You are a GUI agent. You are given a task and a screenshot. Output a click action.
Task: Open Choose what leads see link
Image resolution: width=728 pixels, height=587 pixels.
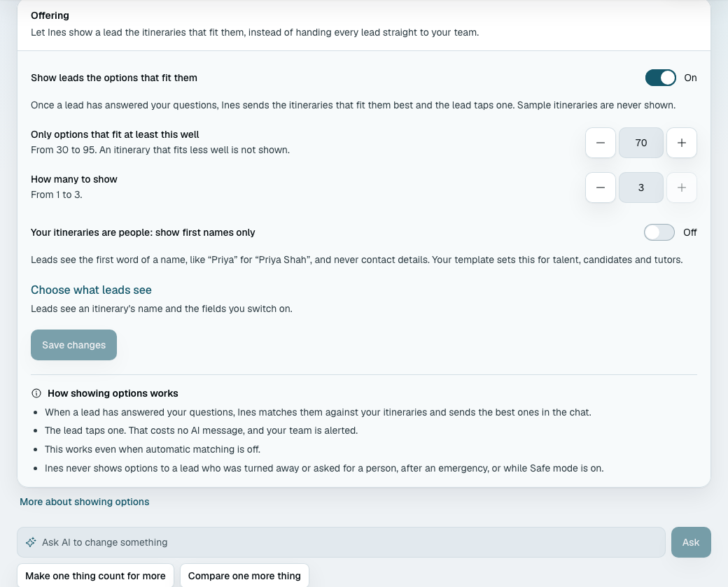(91, 290)
